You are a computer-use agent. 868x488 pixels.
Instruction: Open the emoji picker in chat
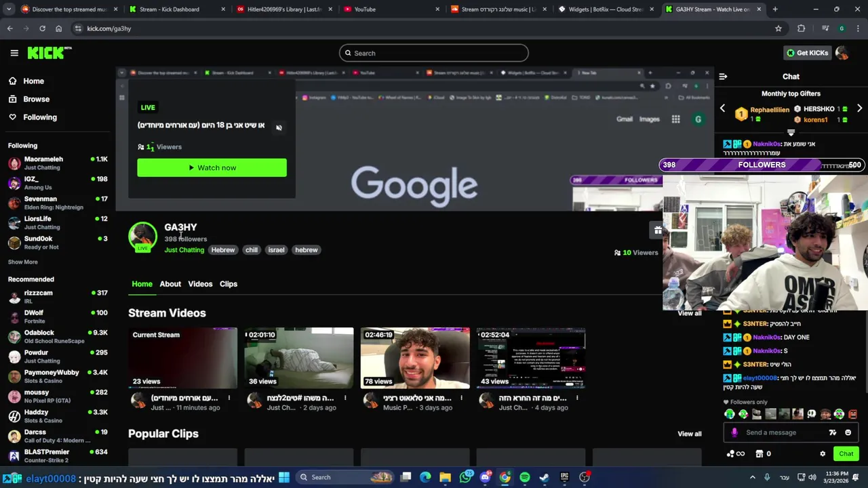click(x=848, y=432)
